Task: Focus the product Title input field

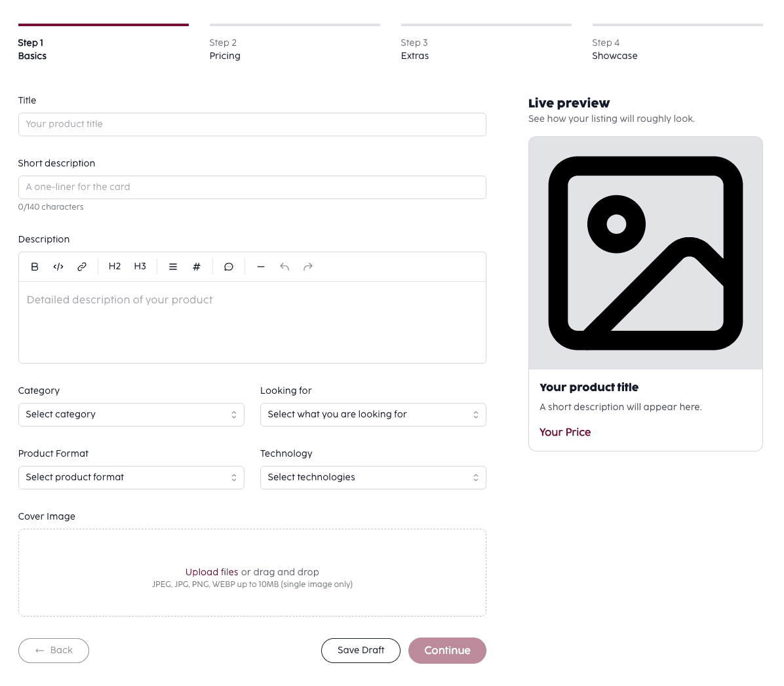Action: coord(252,124)
